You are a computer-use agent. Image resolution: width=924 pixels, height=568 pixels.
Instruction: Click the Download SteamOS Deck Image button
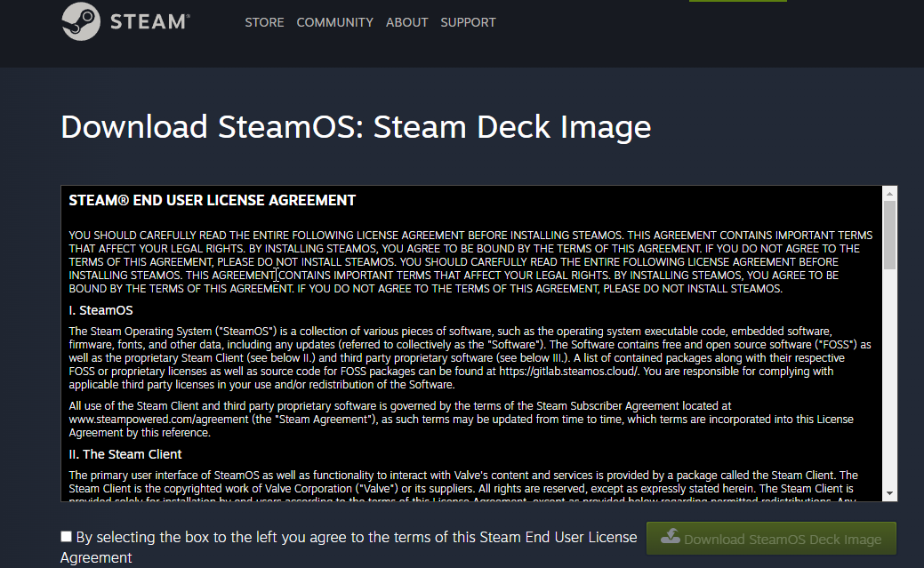click(x=771, y=538)
